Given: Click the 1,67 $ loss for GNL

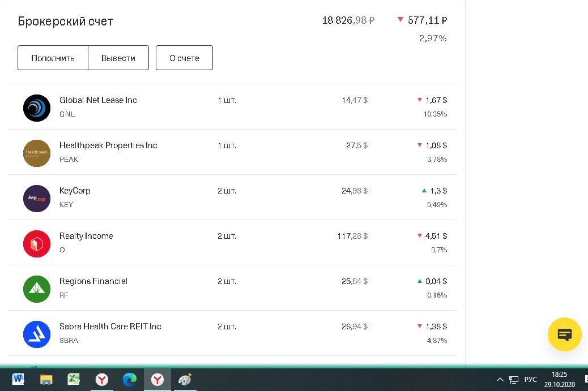Looking at the screenshot, I should coord(432,100).
